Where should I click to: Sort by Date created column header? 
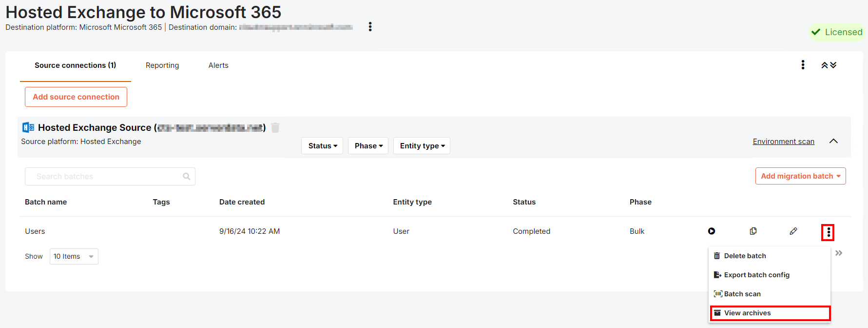242,202
